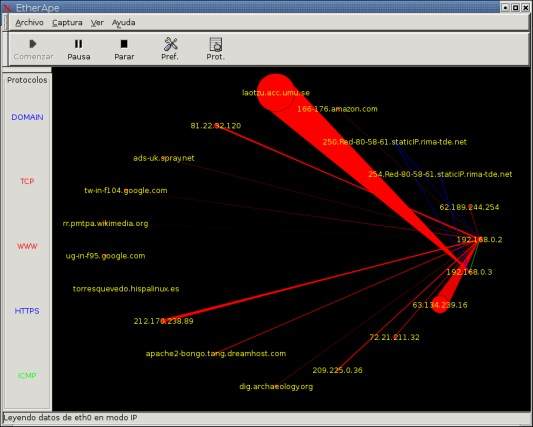
Task: Click the toolbar drag handle grip
Action: (5, 49)
